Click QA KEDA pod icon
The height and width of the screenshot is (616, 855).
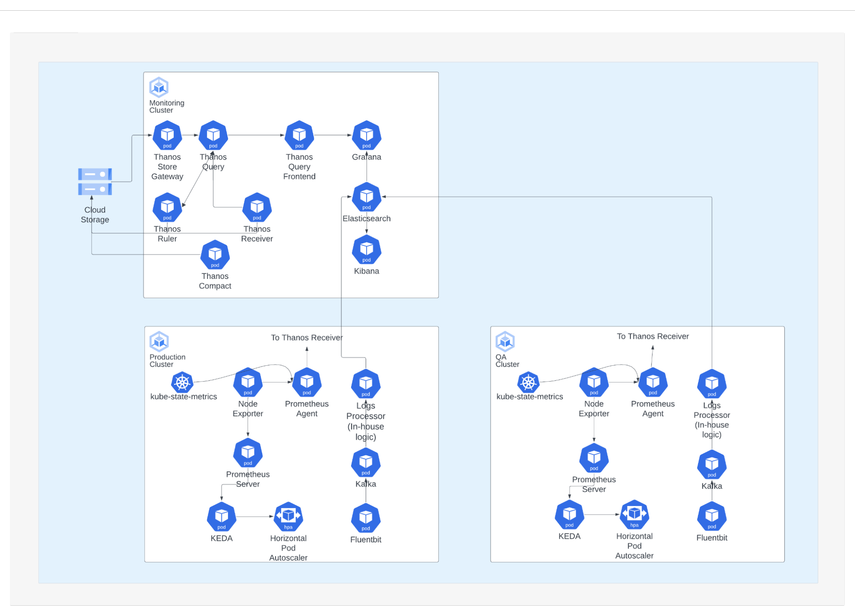tap(569, 515)
